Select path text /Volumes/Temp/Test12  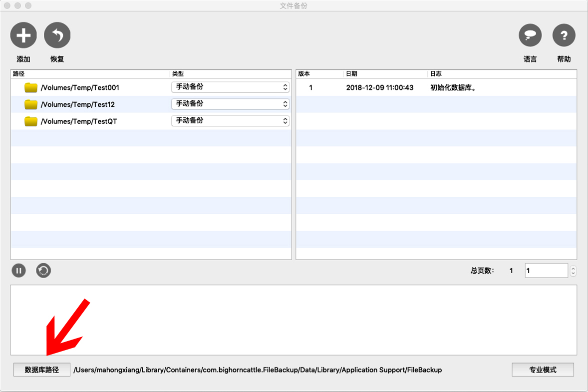[78, 104]
